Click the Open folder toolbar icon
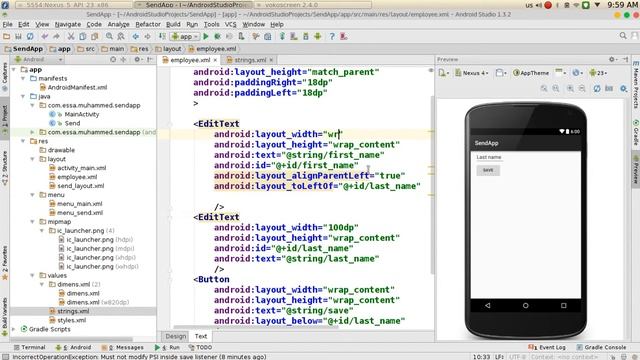The image size is (640, 360). 7,36
